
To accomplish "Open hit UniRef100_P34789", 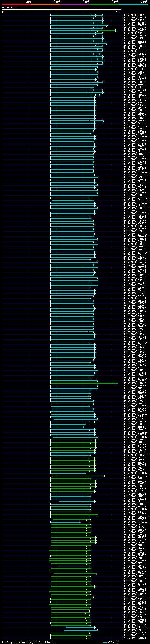I will [x=135, y=92].
